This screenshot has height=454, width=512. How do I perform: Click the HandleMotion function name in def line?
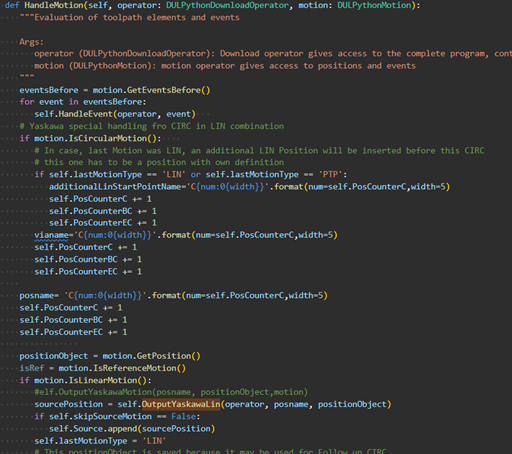coord(54,5)
